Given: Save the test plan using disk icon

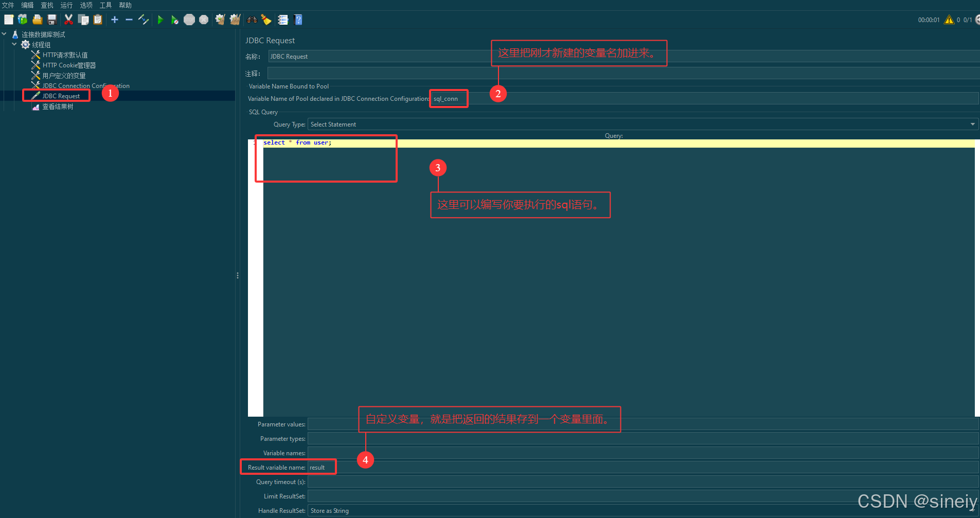Looking at the screenshot, I should 51,20.
